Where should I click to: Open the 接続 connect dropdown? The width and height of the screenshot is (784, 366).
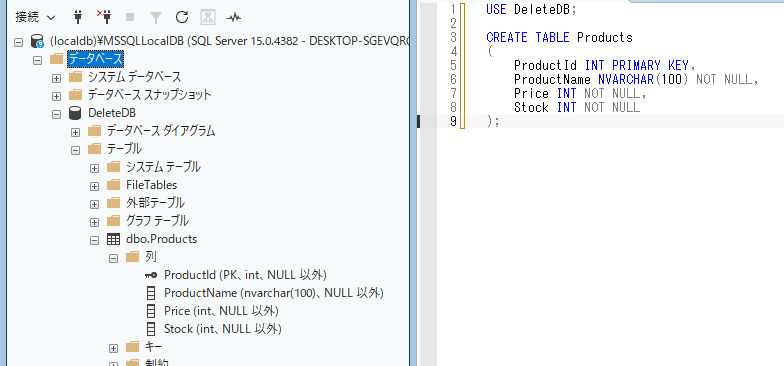point(35,18)
